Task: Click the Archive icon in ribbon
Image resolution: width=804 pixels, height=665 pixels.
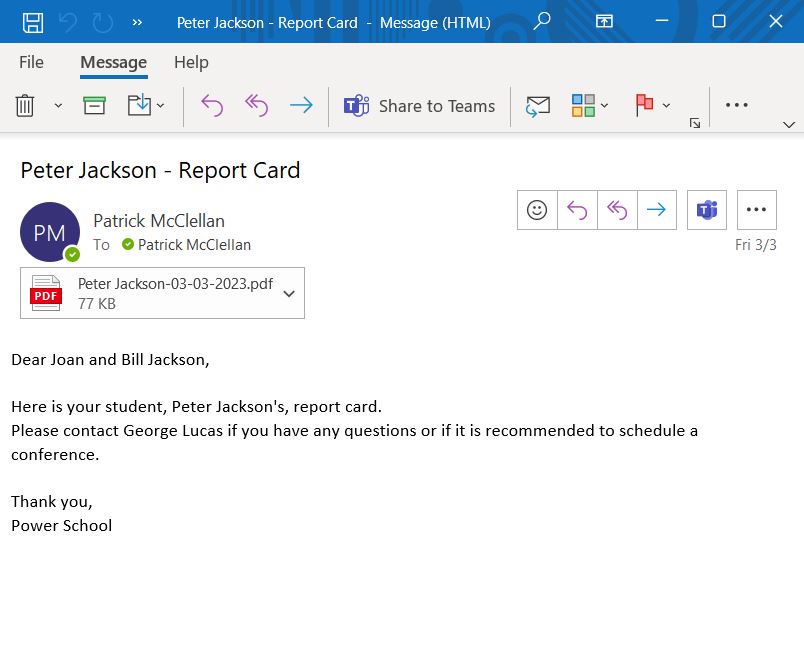Action: click(95, 106)
